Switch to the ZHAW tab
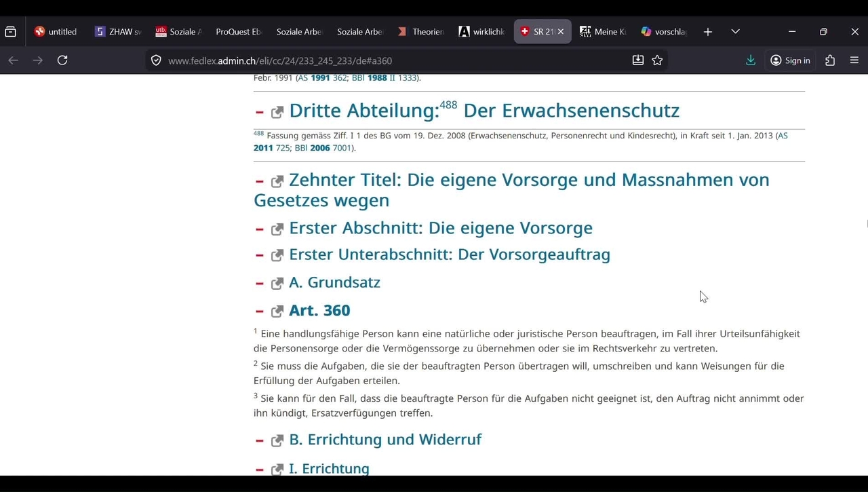This screenshot has height=492, width=868. point(118,32)
